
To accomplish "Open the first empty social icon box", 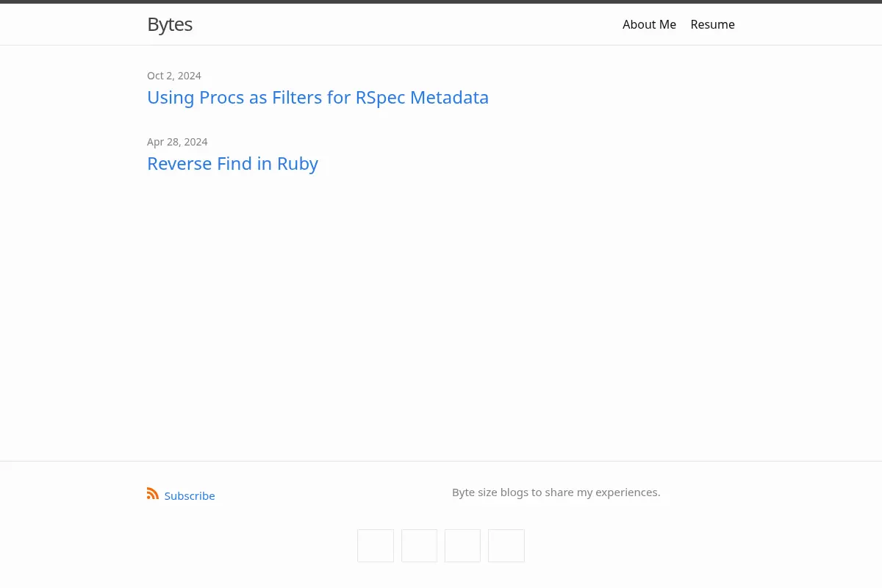I will [x=376, y=545].
